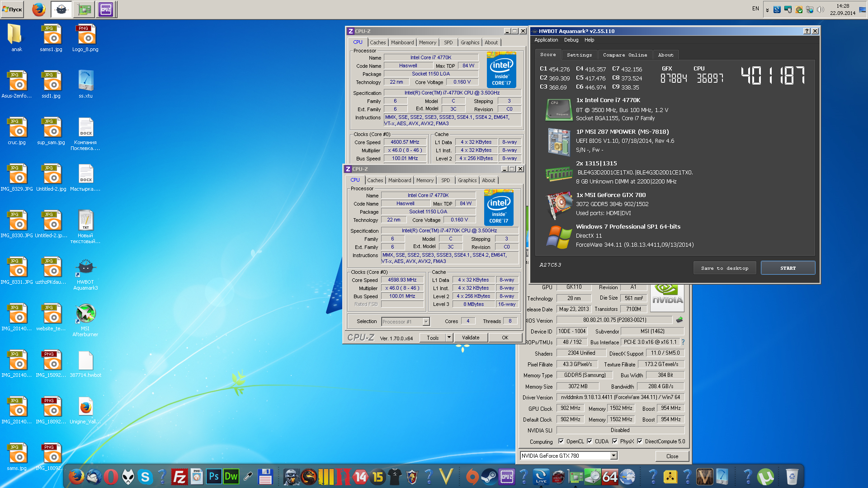
Task: Click the Tools dropdown arrow in CPU-Z
Action: click(x=449, y=338)
